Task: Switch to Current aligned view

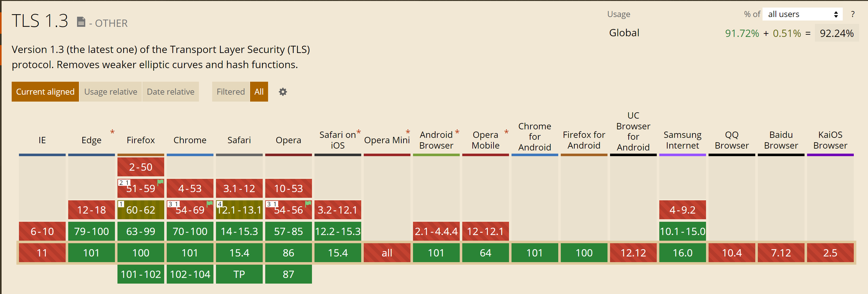Action: (x=45, y=91)
